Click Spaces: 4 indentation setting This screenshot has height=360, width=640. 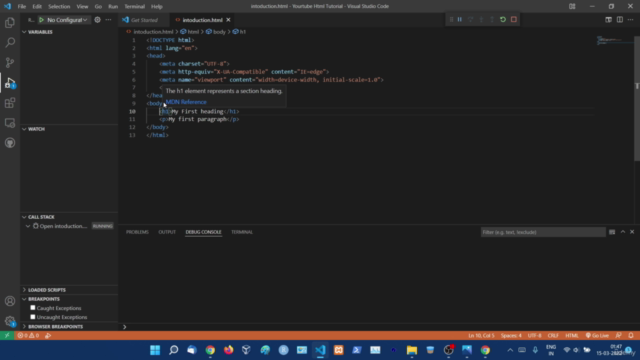point(511,336)
